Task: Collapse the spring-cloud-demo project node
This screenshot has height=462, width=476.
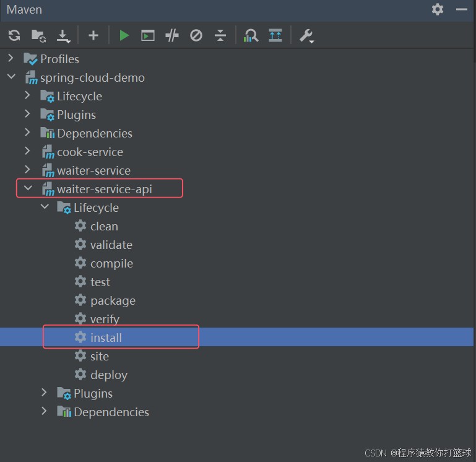Action: coord(11,77)
